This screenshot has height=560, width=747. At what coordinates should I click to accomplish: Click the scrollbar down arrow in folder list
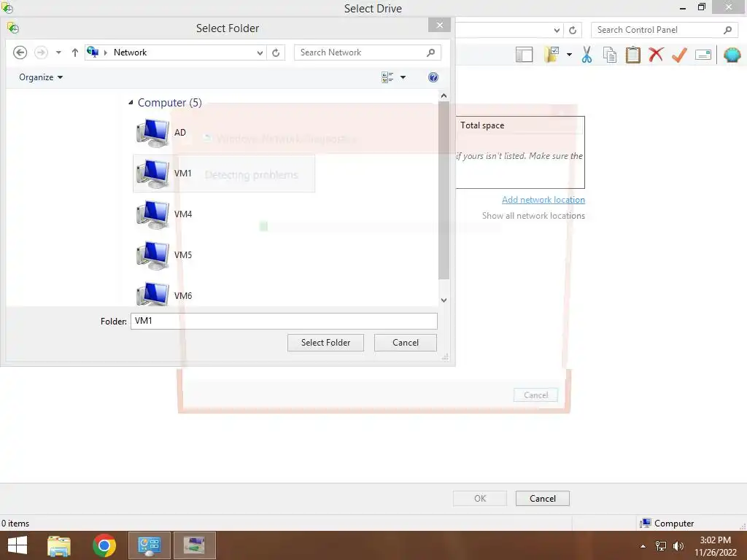click(444, 300)
